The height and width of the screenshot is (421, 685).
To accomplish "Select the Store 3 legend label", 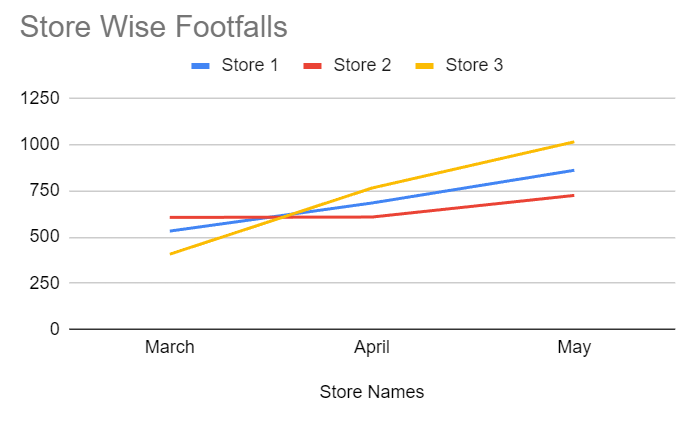I will tap(474, 65).
